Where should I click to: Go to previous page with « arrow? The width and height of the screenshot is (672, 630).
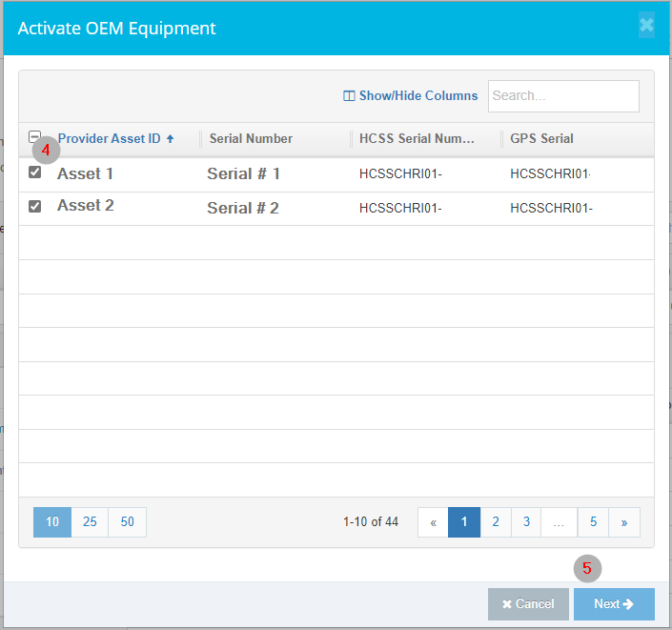point(433,522)
